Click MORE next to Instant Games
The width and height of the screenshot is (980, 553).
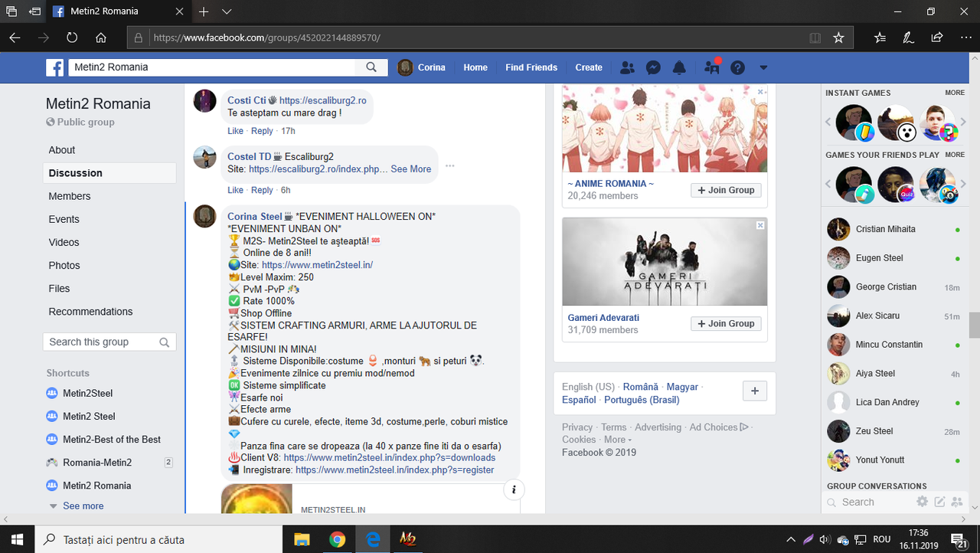click(955, 93)
